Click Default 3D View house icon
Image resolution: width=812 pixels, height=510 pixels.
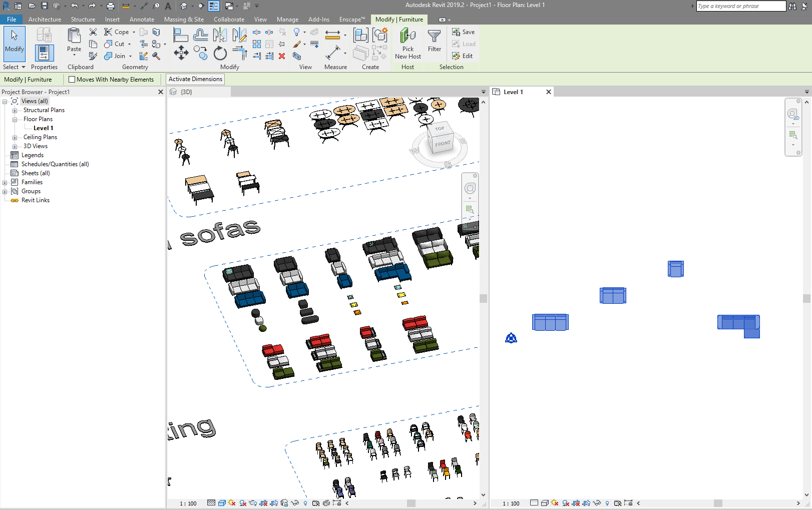(x=183, y=6)
